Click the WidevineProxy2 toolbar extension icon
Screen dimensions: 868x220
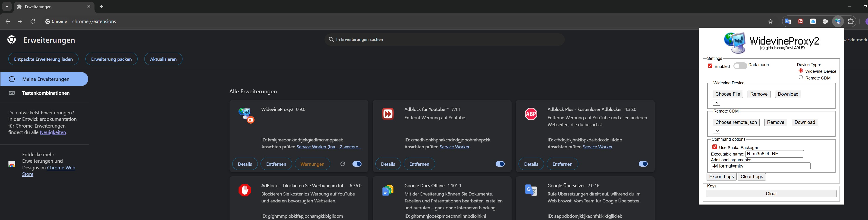pyautogui.click(x=838, y=21)
